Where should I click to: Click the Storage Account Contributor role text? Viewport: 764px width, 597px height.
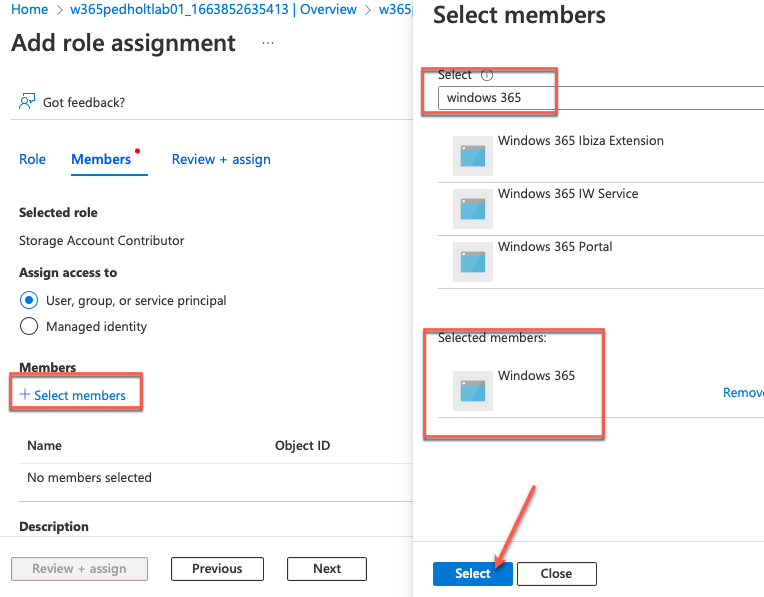[101, 241]
